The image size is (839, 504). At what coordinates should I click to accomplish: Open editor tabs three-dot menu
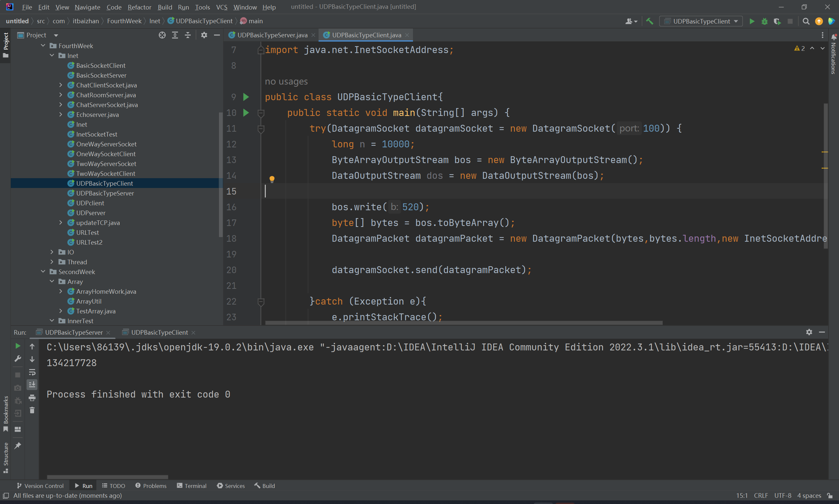point(822,35)
